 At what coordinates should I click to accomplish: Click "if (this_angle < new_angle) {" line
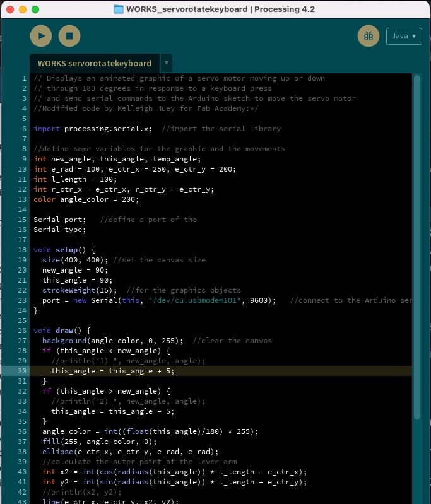(x=106, y=351)
